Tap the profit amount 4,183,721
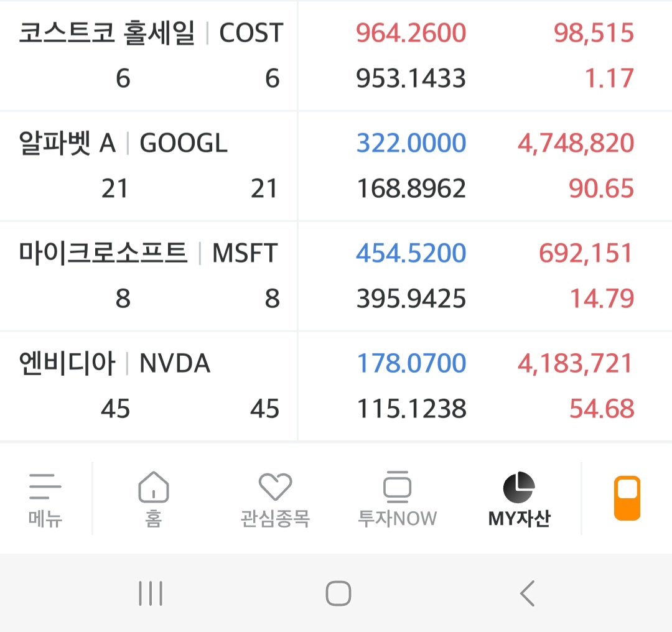Viewport: 672px width, 632px height. [575, 363]
